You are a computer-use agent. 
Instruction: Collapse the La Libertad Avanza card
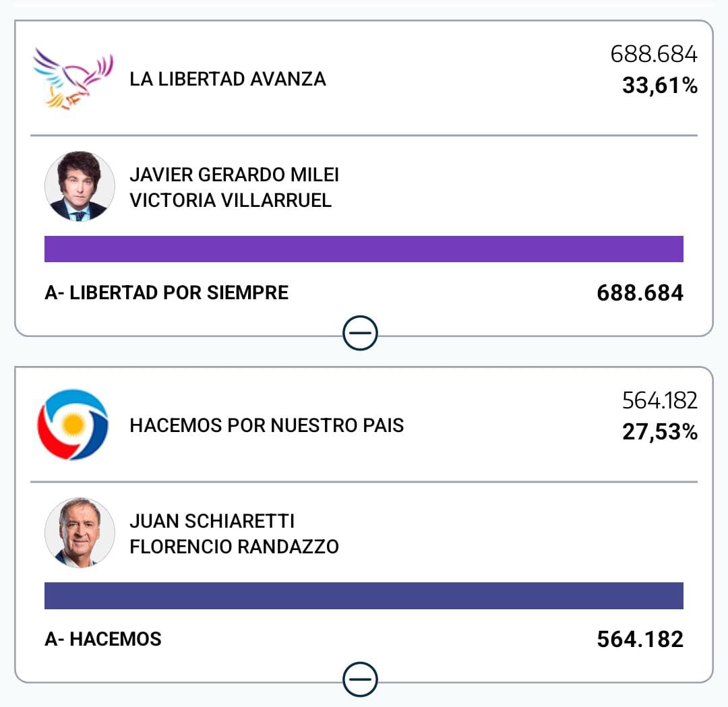(360, 333)
